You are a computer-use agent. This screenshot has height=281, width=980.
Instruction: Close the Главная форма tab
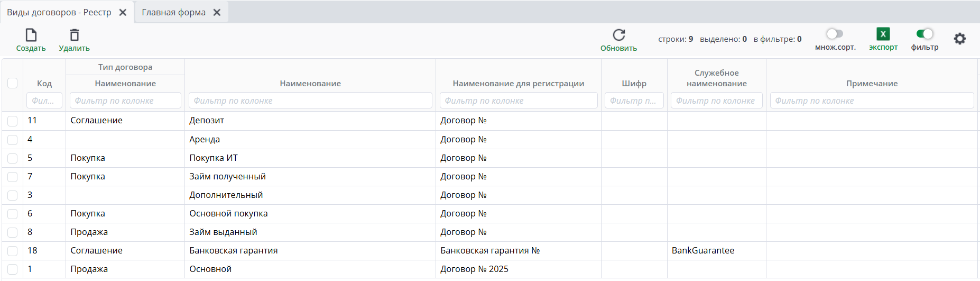[217, 12]
